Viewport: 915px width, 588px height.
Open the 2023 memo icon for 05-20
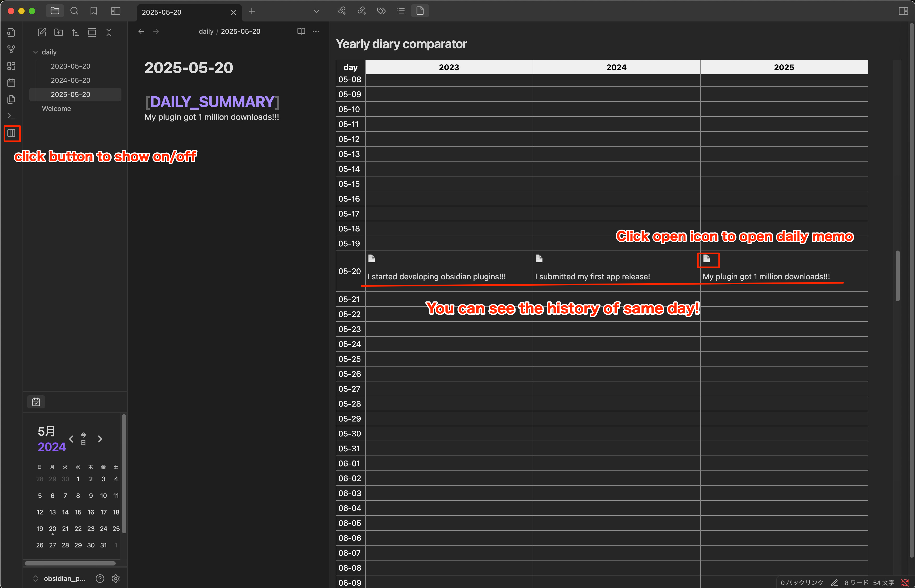(371, 259)
